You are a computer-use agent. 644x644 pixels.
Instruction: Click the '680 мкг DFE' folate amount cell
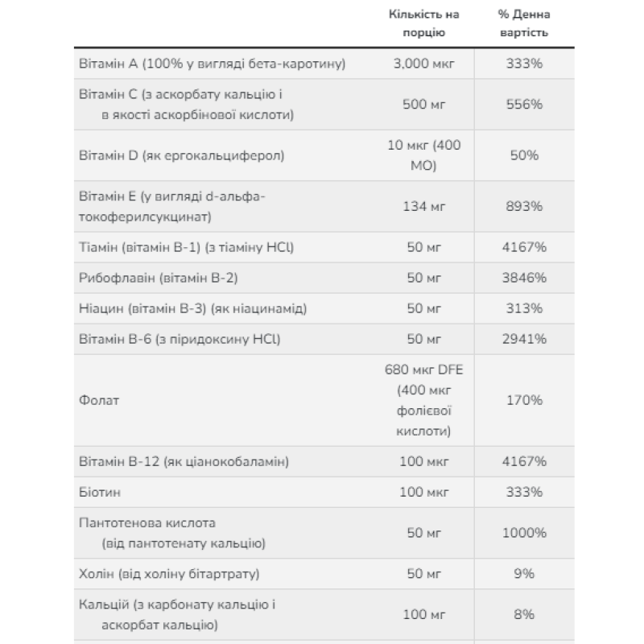(423, 400)
